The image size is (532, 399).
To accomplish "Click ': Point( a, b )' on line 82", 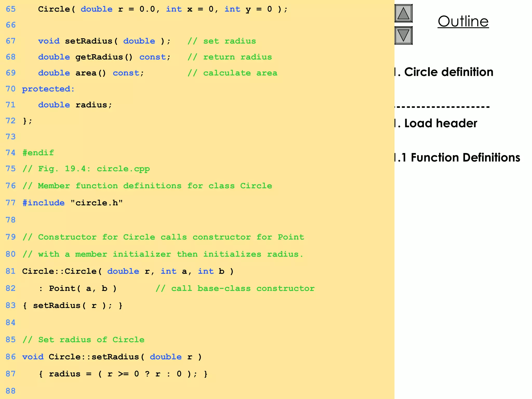I will [78, 288].
